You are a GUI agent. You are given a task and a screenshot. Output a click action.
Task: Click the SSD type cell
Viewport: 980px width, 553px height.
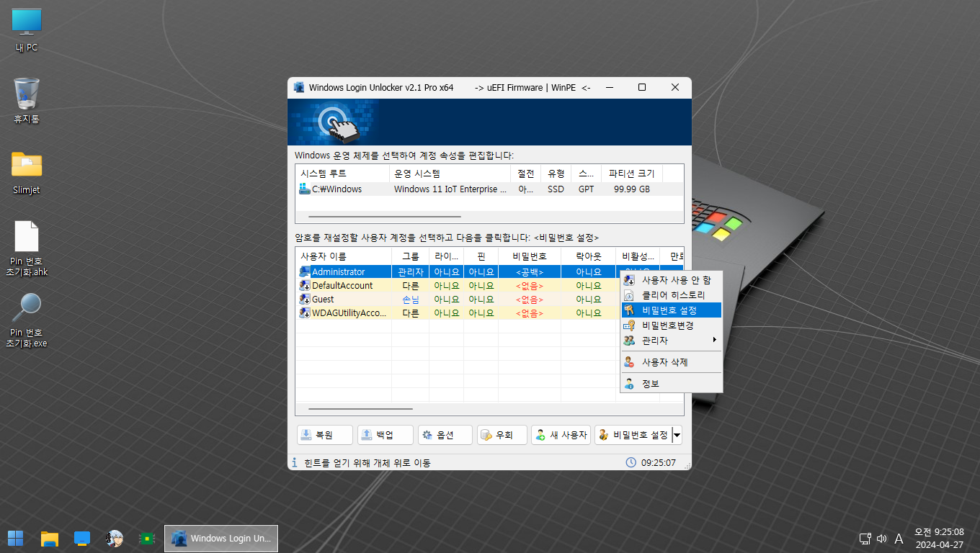point(556,189)
